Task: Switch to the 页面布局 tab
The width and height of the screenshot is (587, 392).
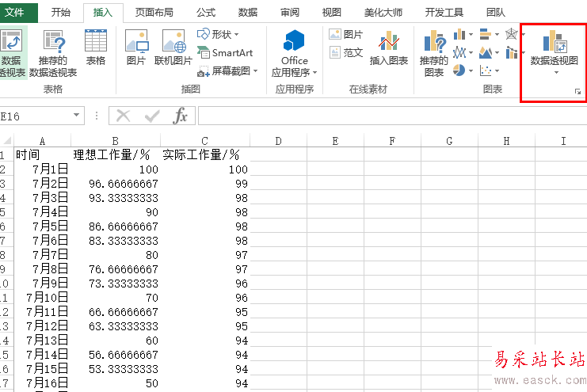Action: [x=154, y=13]
